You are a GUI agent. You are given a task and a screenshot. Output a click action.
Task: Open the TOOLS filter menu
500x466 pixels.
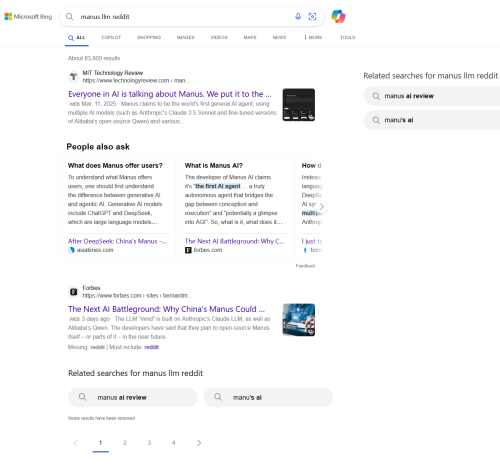tap(348, 37)
